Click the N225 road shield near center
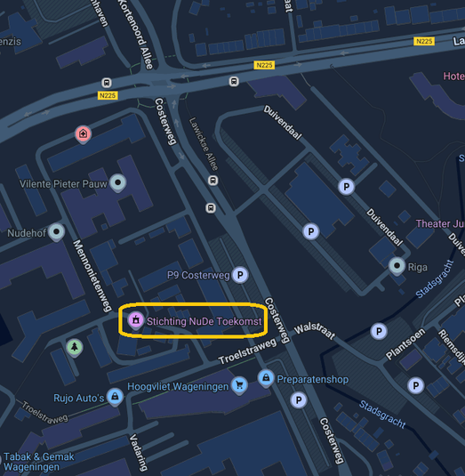Viewport: 465px width, 476px height. (264, 65)
